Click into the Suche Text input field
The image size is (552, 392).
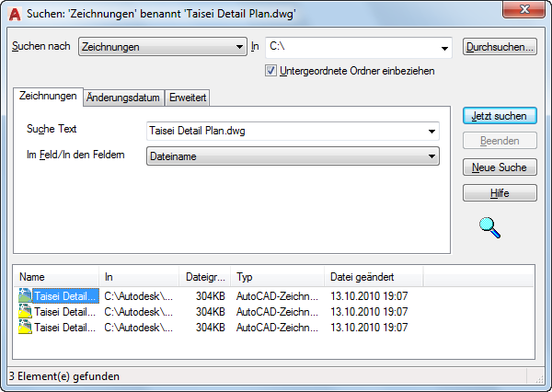coord(286,132)
